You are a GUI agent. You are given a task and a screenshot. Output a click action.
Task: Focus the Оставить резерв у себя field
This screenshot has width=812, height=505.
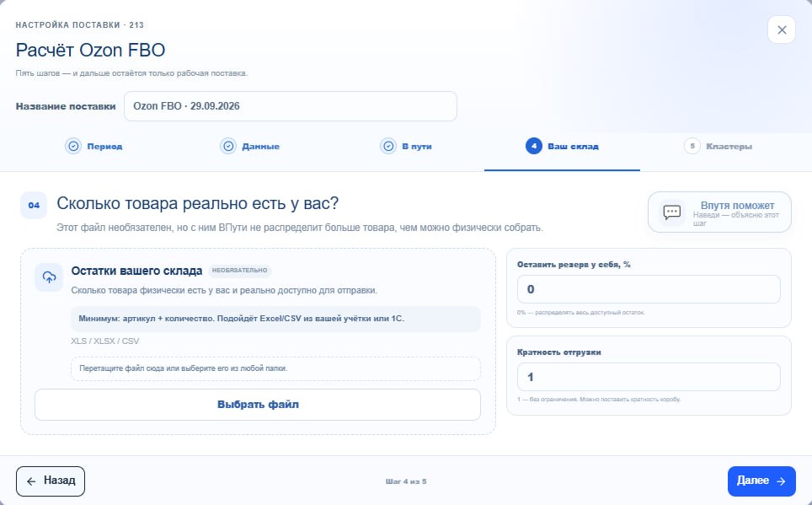point(649,289)
